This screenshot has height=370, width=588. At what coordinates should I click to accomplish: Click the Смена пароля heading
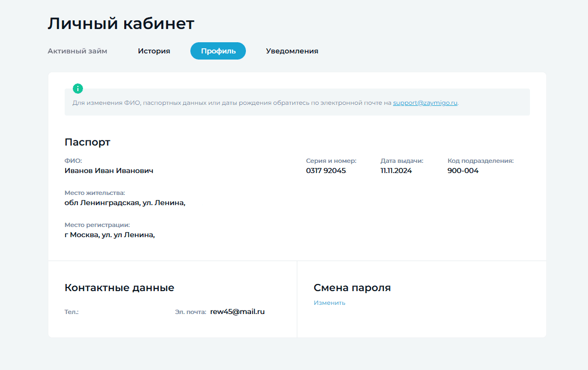click(352, 288)
